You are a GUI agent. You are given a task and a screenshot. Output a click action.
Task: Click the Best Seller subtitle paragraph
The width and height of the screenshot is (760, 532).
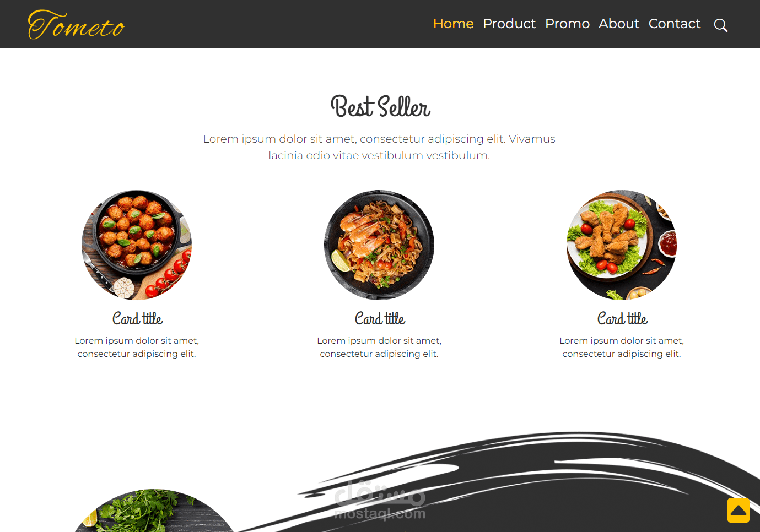click(x=379, y=147)
